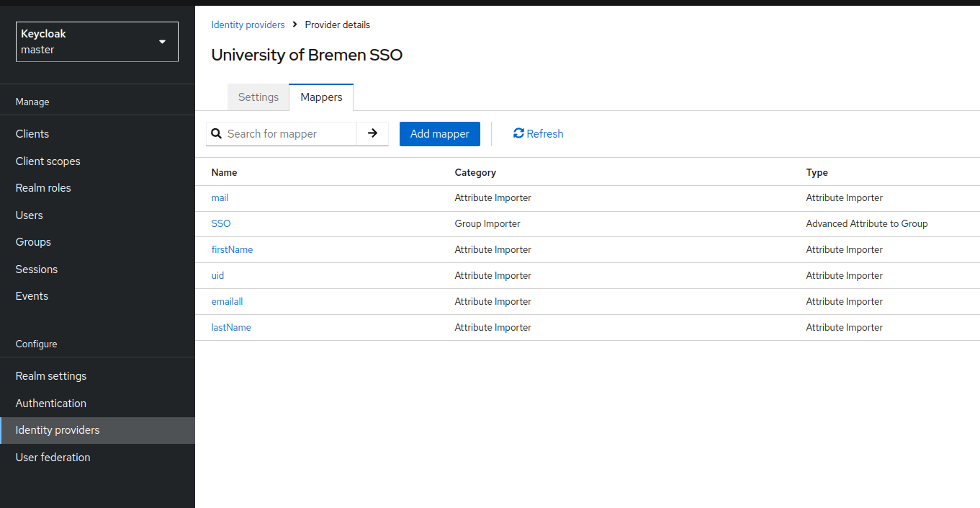Viewport: 980px width, 508px height.
Task: Click the breadcrumb chevron separator
Action: pyautogui.click(x=295, y=24)
